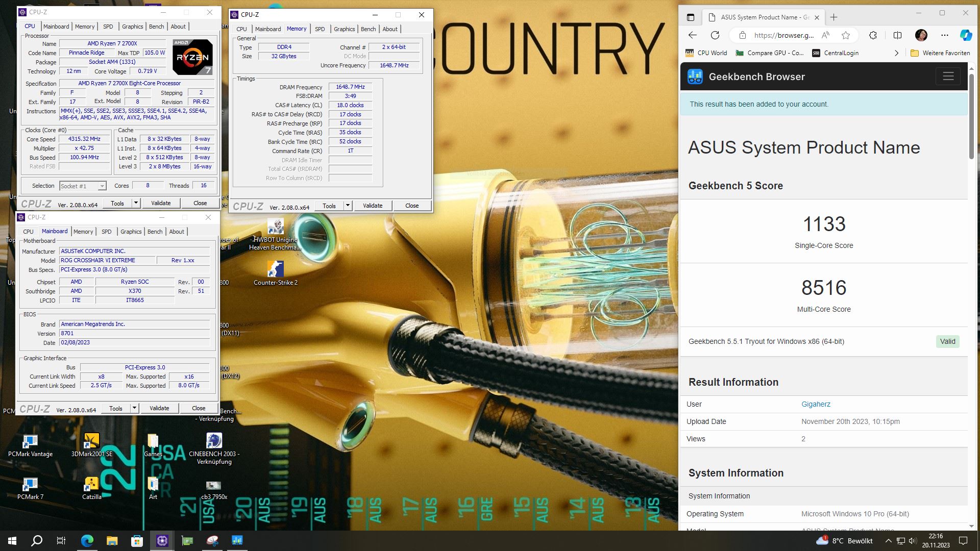Screen dimensions: 980x551
Task: View site information lock icon in address bar
Action: tap(743, 35)
